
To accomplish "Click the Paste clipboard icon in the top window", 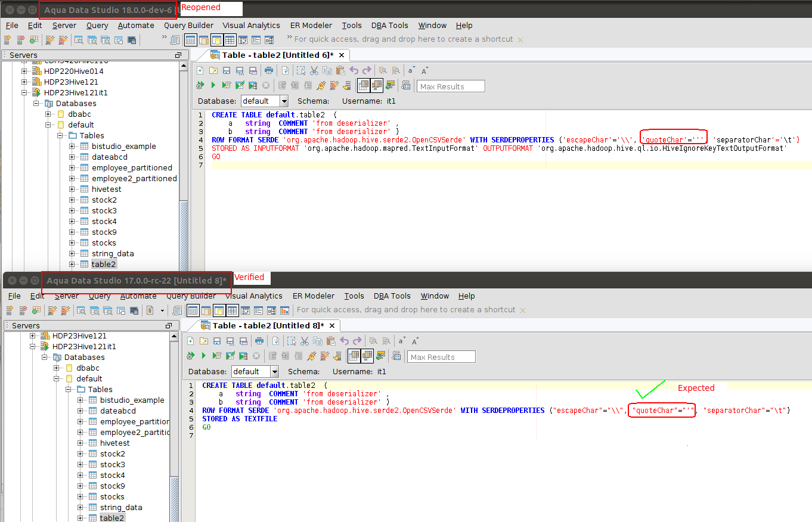I will tap(340, 70).
